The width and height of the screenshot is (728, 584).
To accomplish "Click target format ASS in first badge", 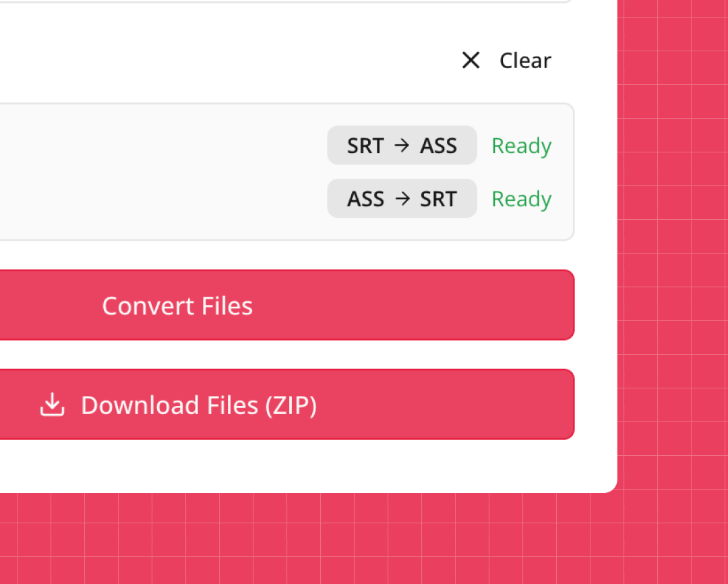I will [438, 146].
